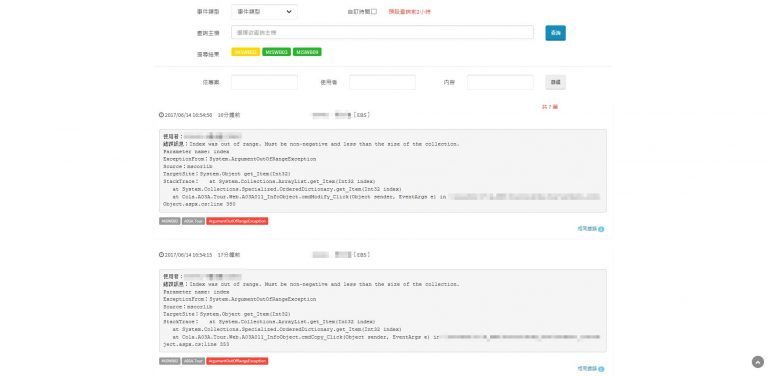
Task: Click the blue query button
Action: tap(555, 33)
